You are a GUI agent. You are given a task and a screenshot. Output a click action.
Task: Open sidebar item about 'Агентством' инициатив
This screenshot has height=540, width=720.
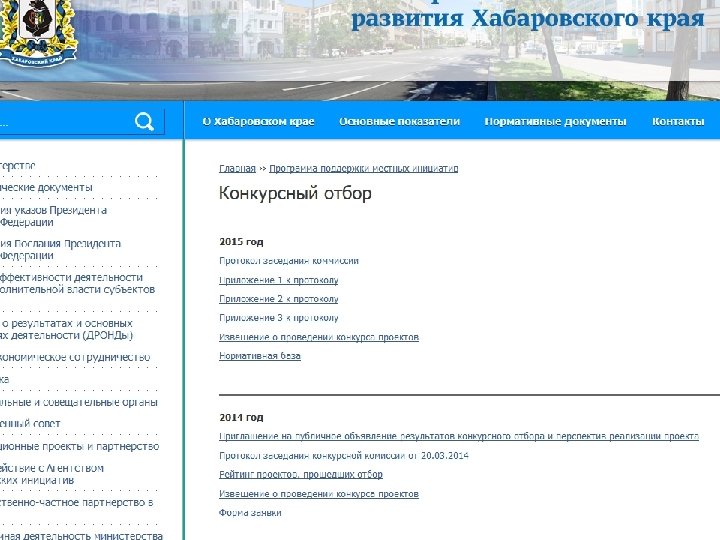[52, 474]
